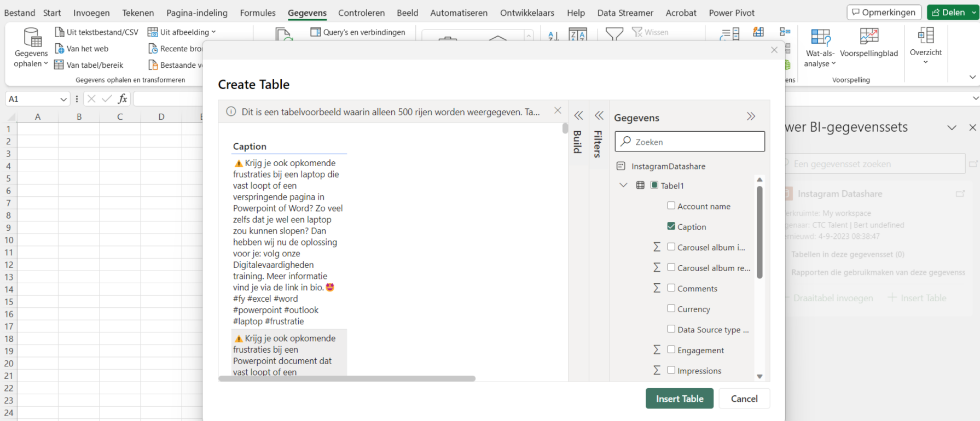980x421 pixels.
Task: Switch to Data Streamer tab
Action: [x=625, y=13]
